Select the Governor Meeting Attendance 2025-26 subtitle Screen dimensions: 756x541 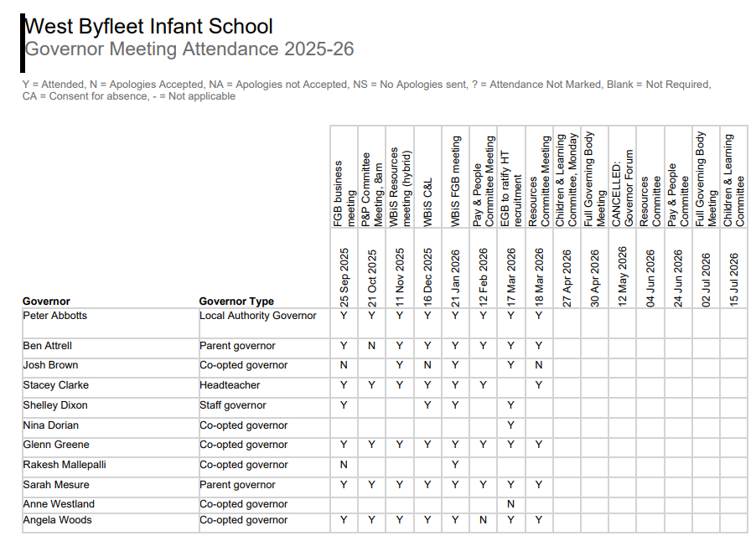[189, 49]
